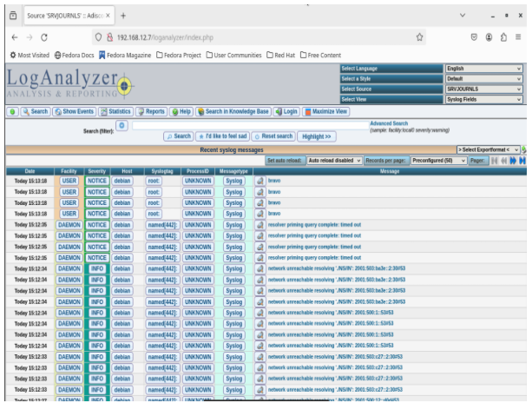Open User Communities bookmark folder
This screenshot has width=532, height=403.
click(233, 55)
